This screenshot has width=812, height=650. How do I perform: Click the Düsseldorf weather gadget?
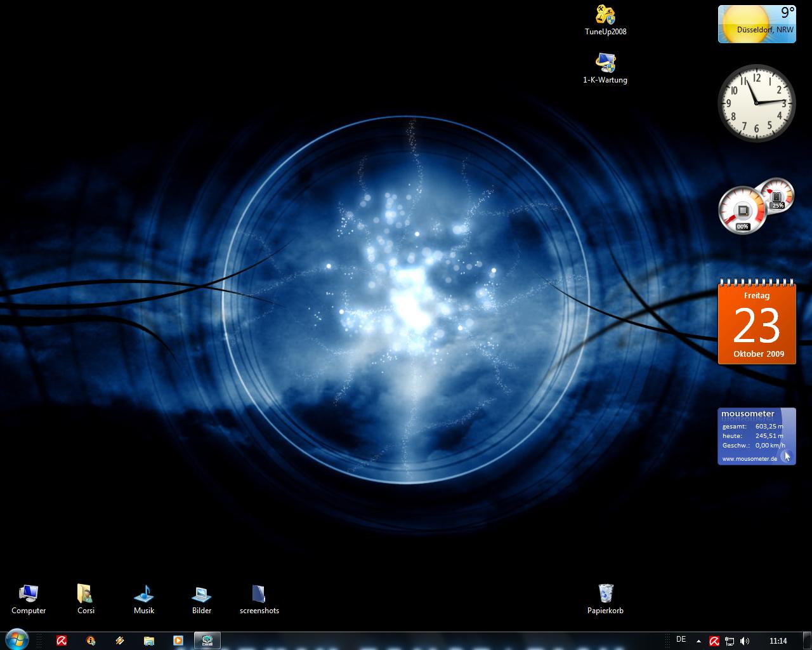[x=756, y=24]
